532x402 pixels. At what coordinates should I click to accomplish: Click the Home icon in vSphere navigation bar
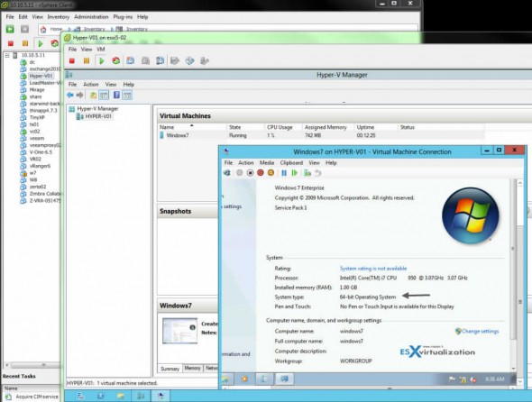(x=43, y=29)
